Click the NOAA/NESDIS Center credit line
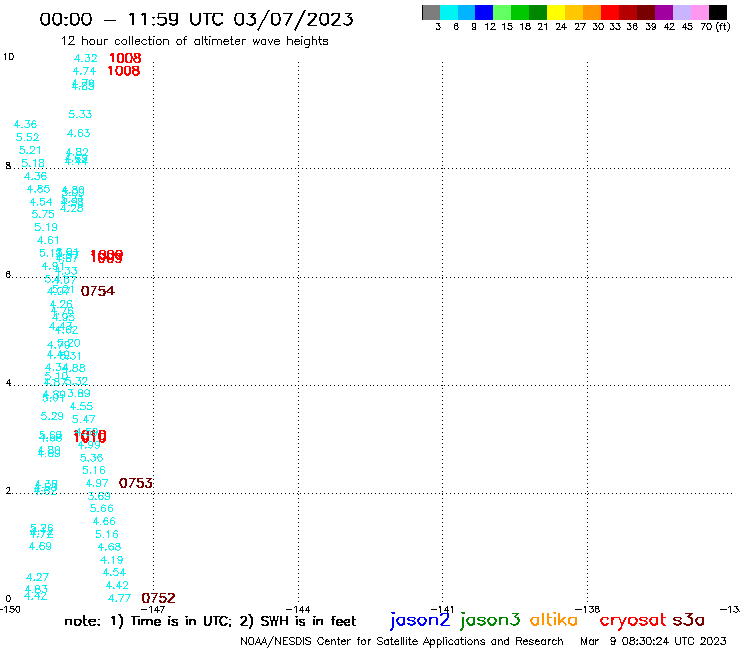 402,642
